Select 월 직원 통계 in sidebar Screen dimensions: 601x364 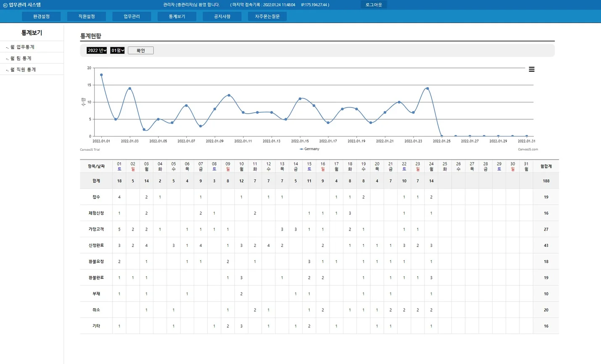(x=23, y=70)
